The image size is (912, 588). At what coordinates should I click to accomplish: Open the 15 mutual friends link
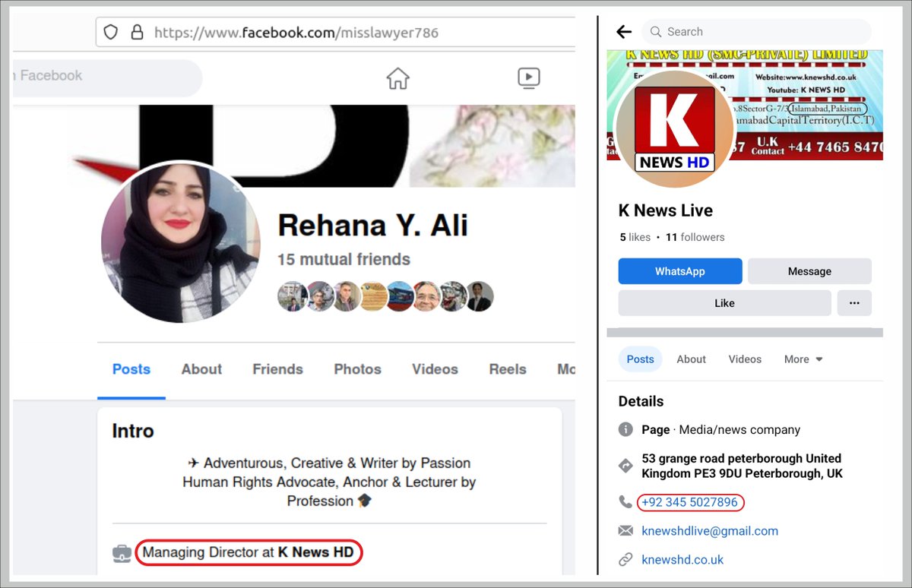click(344, 259)
